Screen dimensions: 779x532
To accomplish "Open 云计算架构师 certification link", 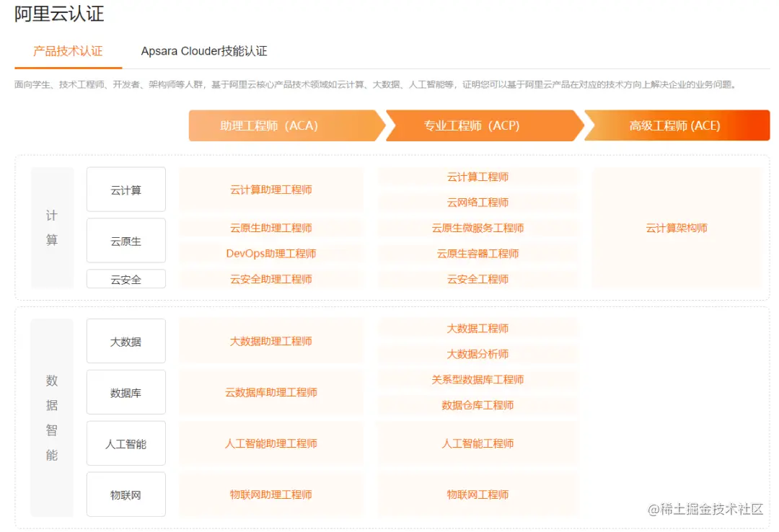I will [x=677, y=229].
